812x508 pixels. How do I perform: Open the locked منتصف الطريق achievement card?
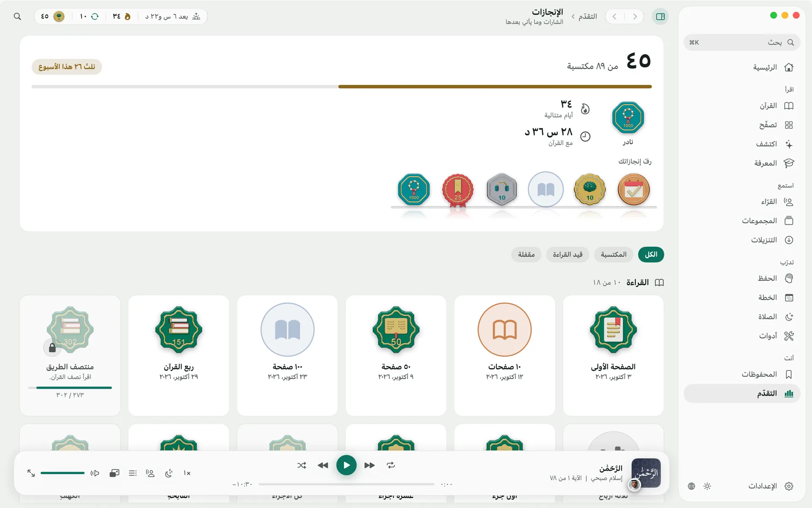70,356
